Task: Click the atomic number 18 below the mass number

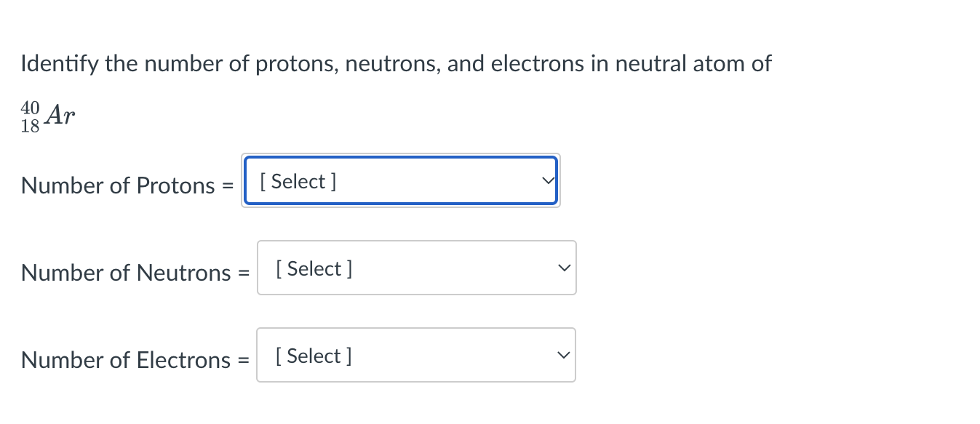Action: pos(29,125)
